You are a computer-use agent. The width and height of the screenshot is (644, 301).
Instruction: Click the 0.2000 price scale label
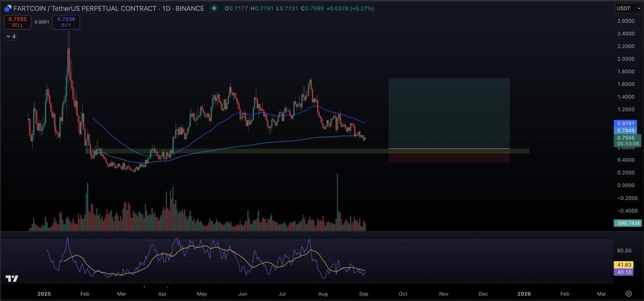click(626, 173)
